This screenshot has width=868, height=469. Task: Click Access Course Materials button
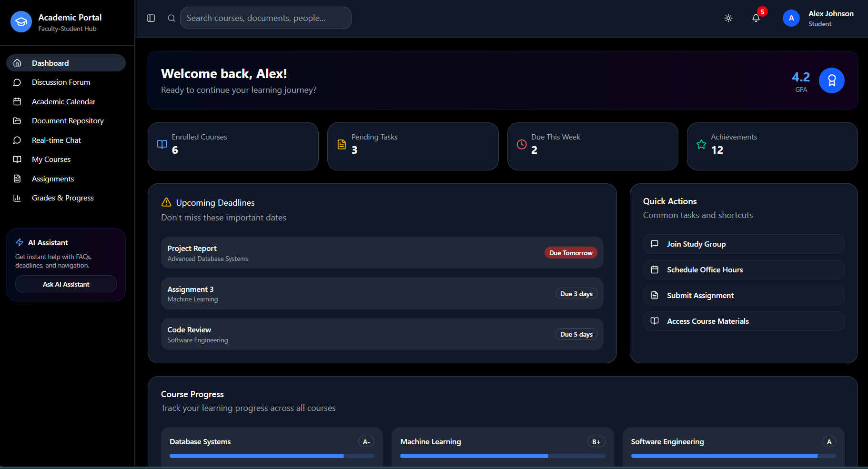744,321
